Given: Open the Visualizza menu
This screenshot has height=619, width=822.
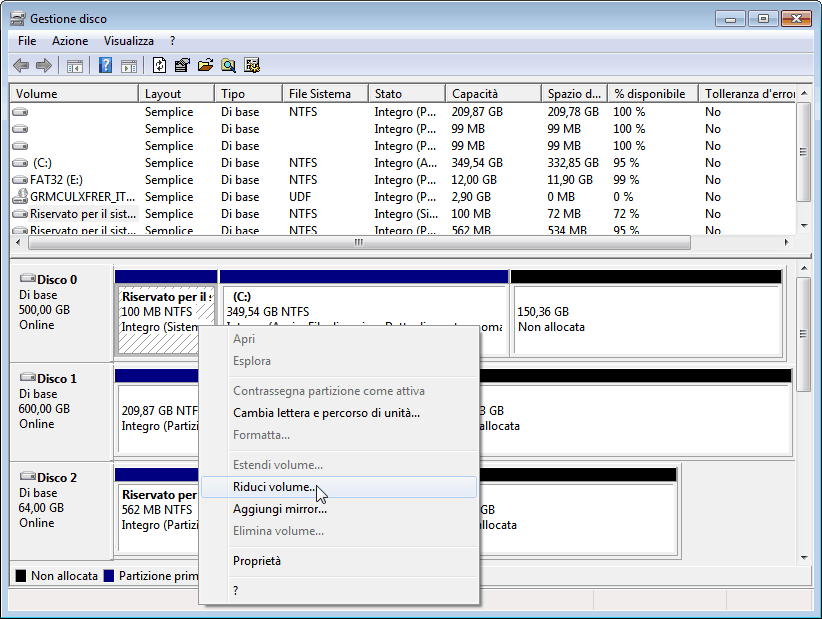Looking at the screenshot, I should (x=128, y=41).
